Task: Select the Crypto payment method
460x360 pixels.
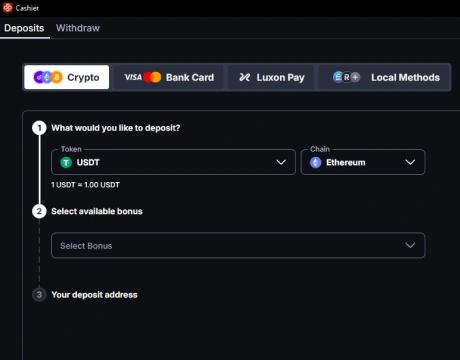Action: pos(67,77)
